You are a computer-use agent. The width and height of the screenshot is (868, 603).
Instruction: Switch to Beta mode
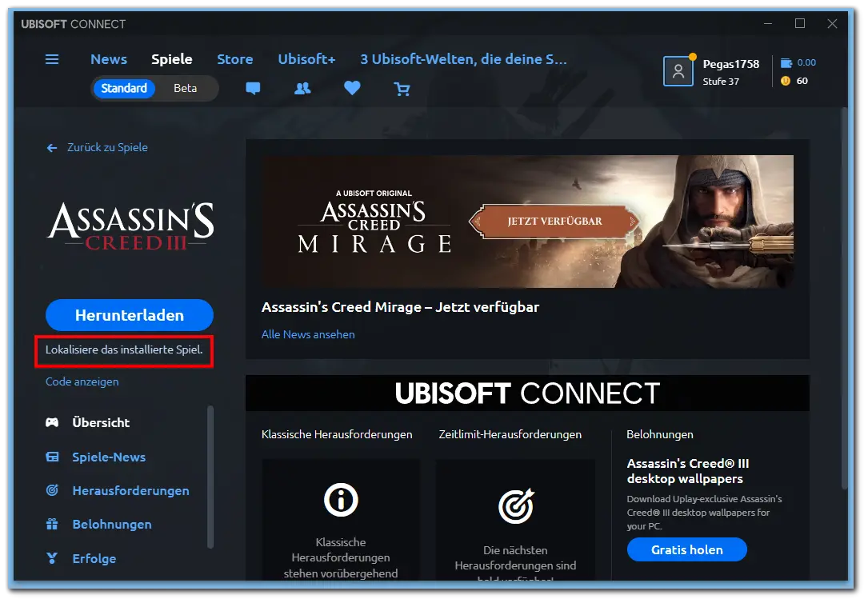tap(186, 89)
